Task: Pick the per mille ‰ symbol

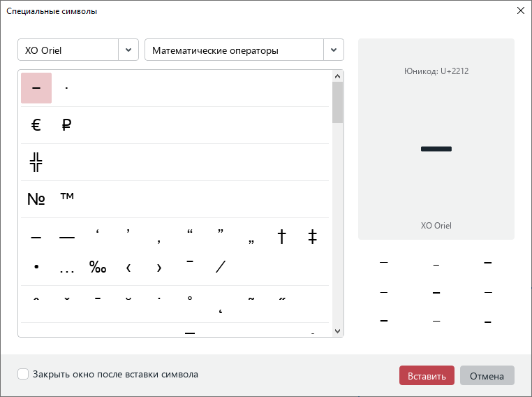Action: pos(98,267)
